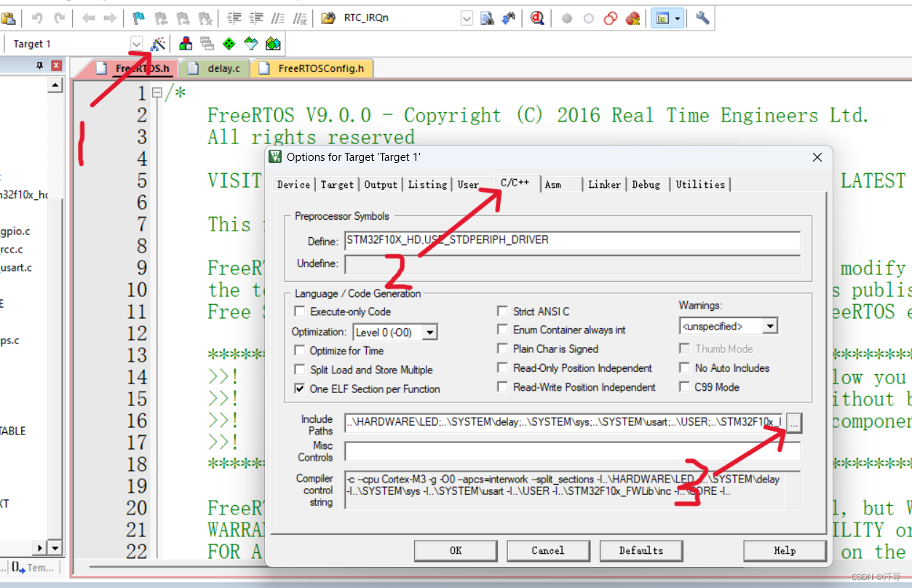Switch to the Device tab

pyautogui.click(x=293, y=185)
